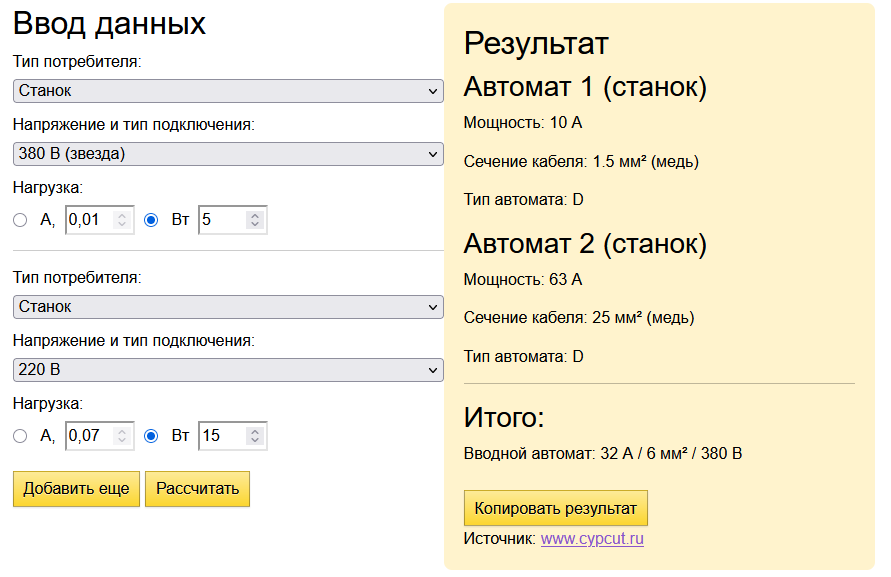Click the Копировать результат button
Screen dimensions: 891x577
click(556, 508)
